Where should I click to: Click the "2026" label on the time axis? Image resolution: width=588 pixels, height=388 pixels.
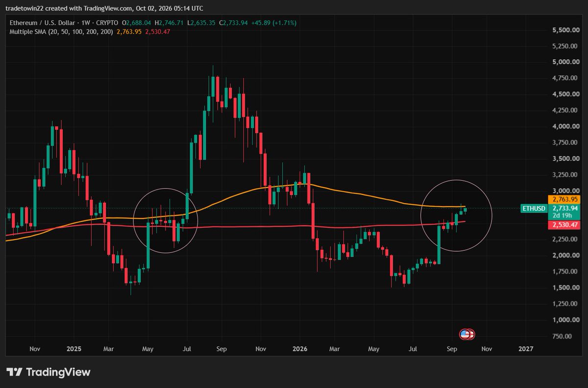(300, 349)
